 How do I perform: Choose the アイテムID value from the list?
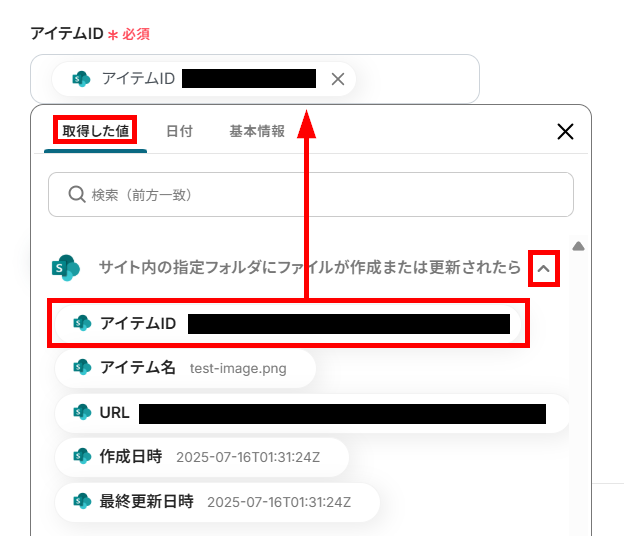[288, 324]
